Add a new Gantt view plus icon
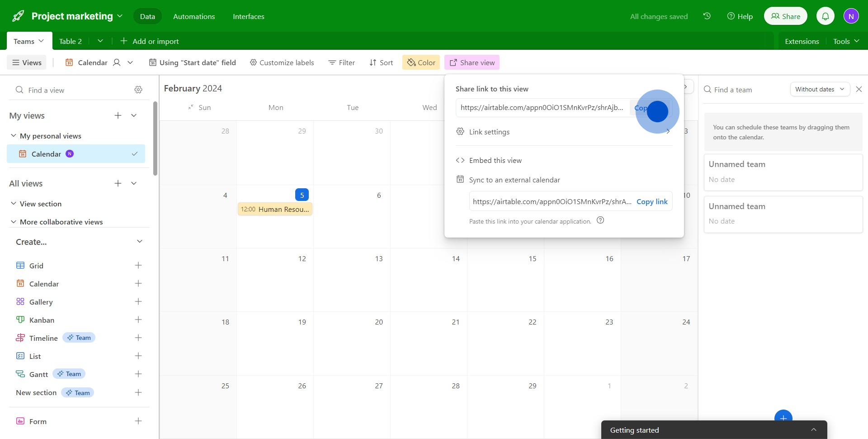This screenshot has height=439, width=868. coord(138,374)
